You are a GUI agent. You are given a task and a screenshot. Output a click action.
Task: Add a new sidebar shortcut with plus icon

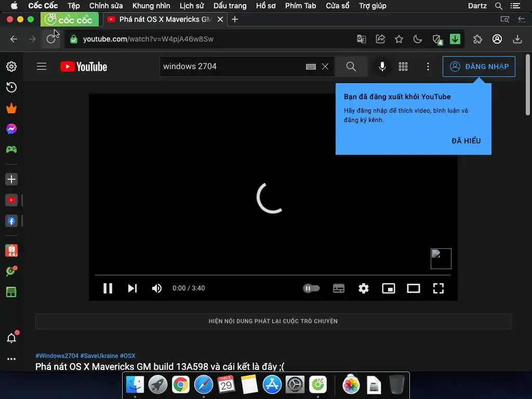[x=11, y=179]
